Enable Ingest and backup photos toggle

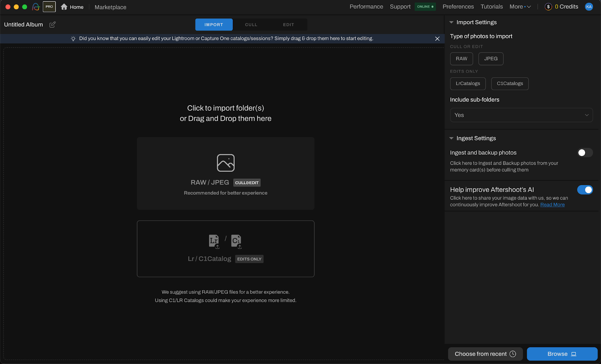tap(584, 153)
